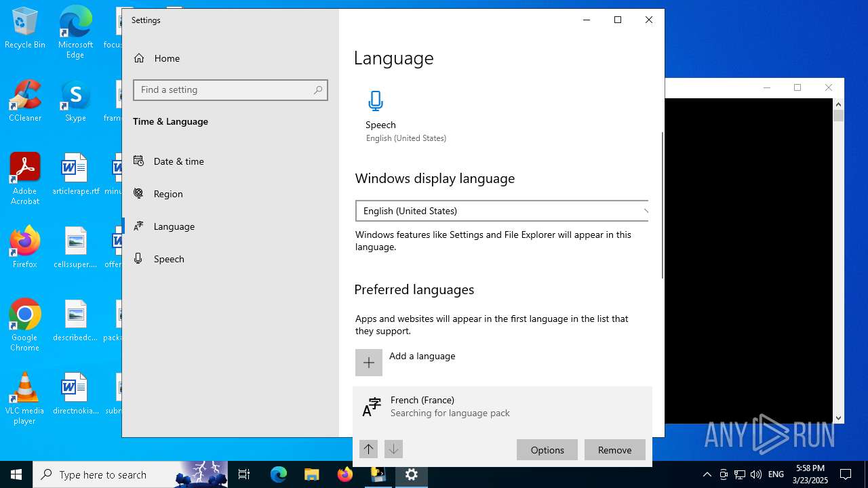Move French (France) up in the list

(368, 449)
